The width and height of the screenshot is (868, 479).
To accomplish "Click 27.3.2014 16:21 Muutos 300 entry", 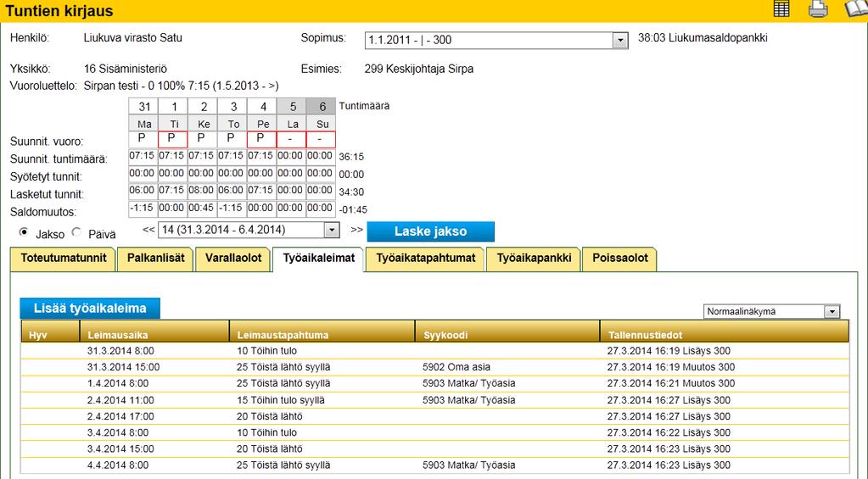I will point(671,383).
